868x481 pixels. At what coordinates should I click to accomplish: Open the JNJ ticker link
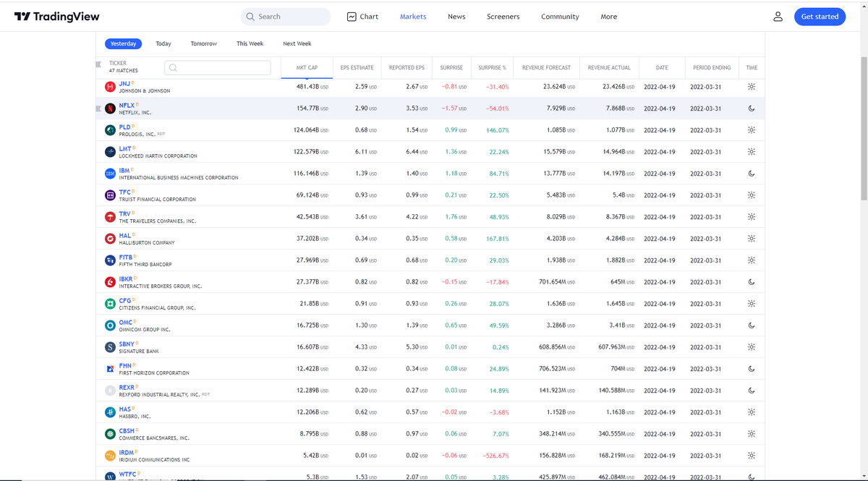pos(124,84)
